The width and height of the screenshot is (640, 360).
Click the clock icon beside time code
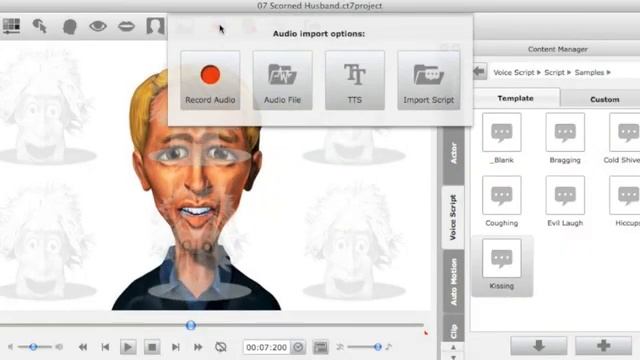pos(298,347)
